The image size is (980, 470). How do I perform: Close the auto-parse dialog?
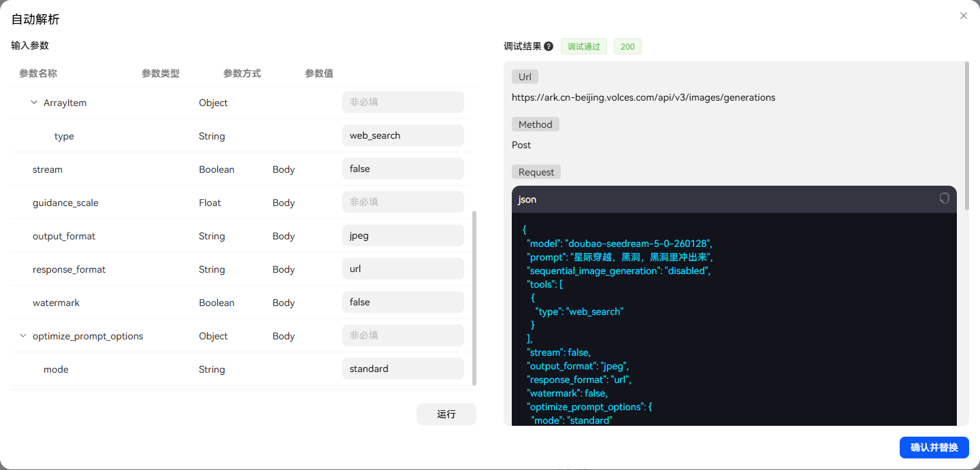(x=964, y=16)
